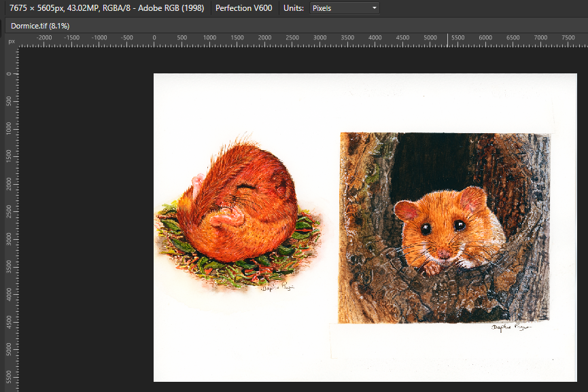Click the 'Perfection V600' scanner label
This screenshot has width=588, height=392.
click(244, 8)
